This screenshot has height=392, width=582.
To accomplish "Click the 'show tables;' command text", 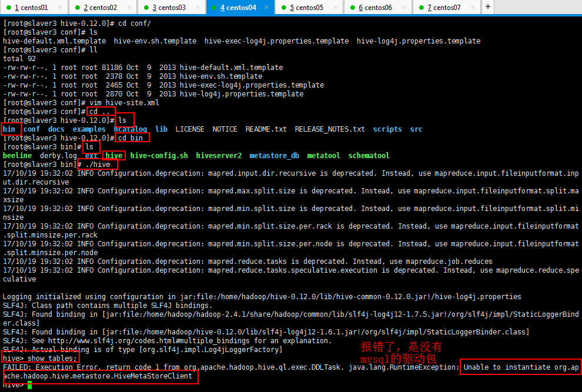I will [x=52, y=359].
